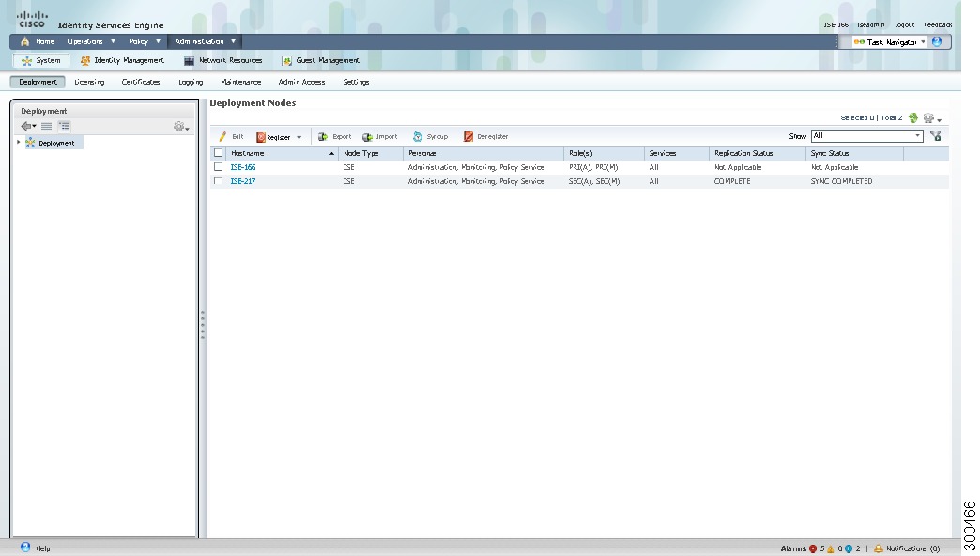
Task: Open the Task Navigator dropdown
Action: [x=889, y=42]
